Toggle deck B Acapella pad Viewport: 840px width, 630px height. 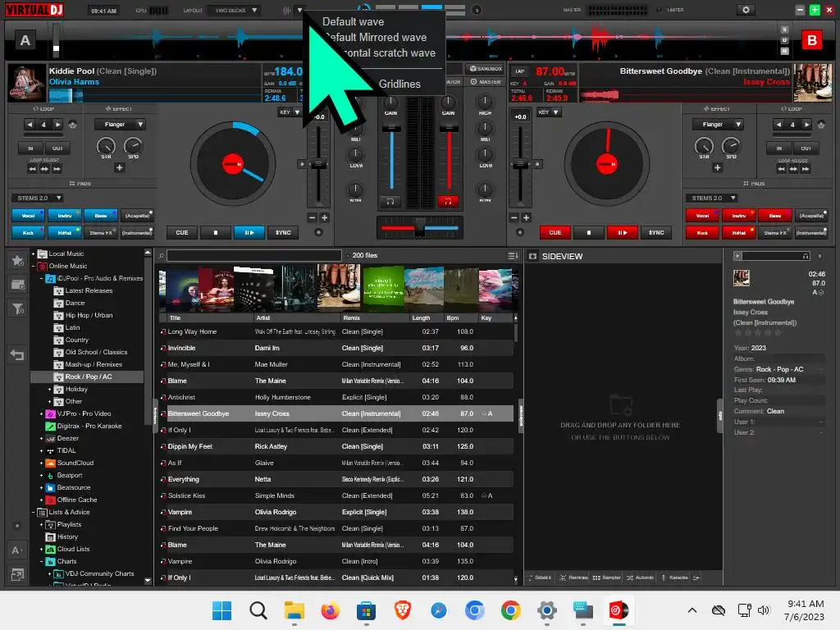point(811,216)
